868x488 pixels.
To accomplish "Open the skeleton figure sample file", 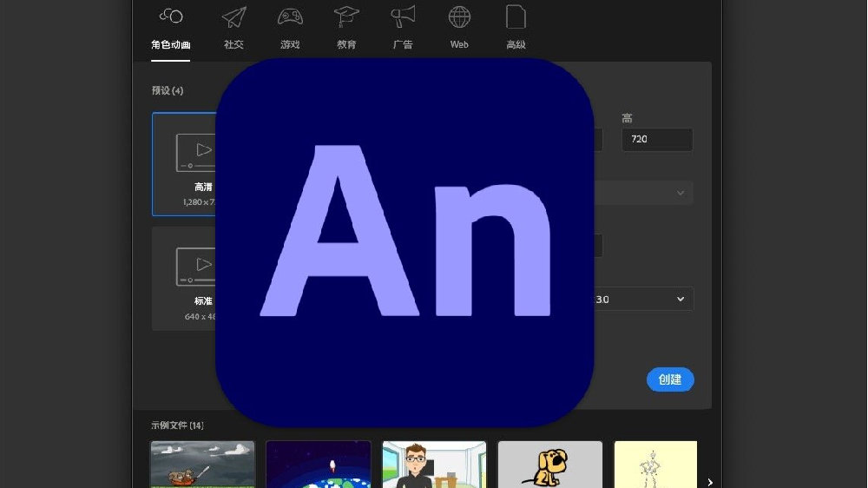I will click(x=655, y=465).
